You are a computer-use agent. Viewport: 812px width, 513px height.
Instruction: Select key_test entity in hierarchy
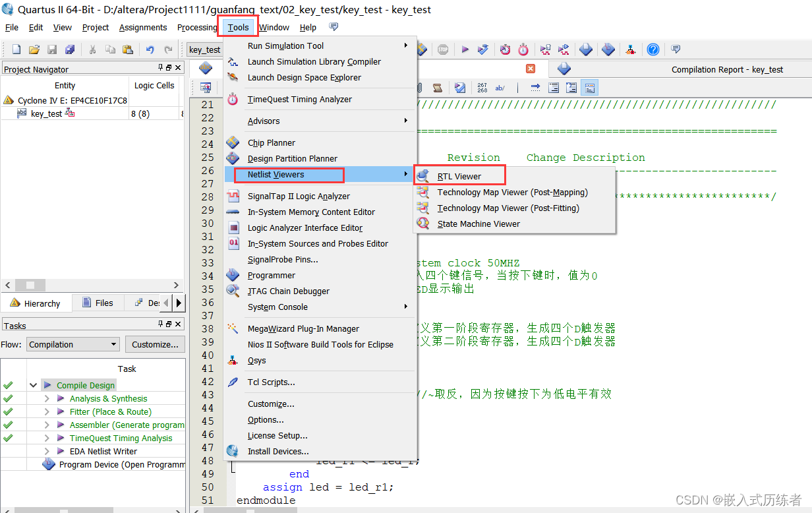(x=46, y=113)
